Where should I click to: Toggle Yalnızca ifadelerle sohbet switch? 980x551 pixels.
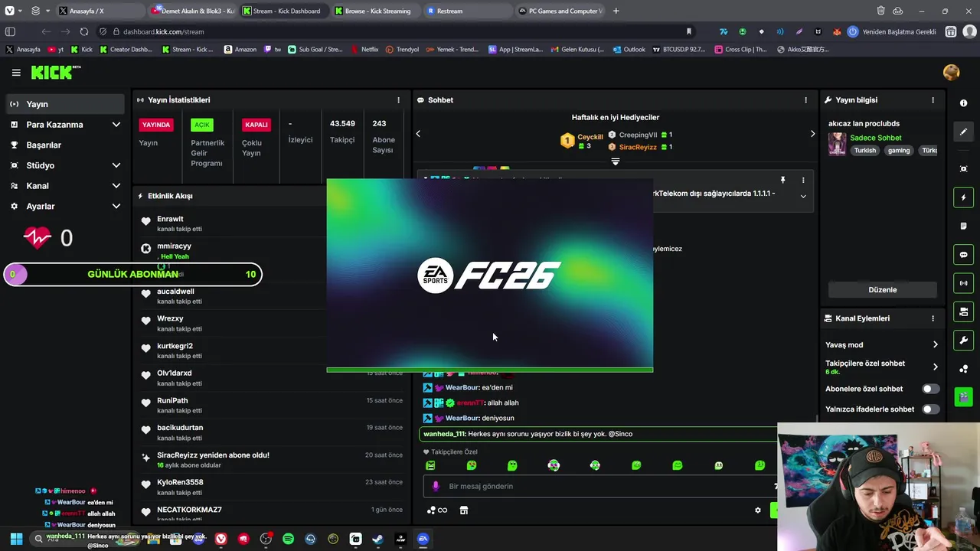[930, 409]
